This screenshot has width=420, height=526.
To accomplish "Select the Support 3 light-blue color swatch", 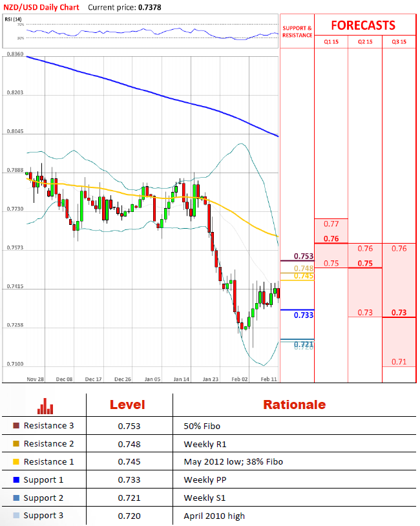I will (x=16, y=516).
